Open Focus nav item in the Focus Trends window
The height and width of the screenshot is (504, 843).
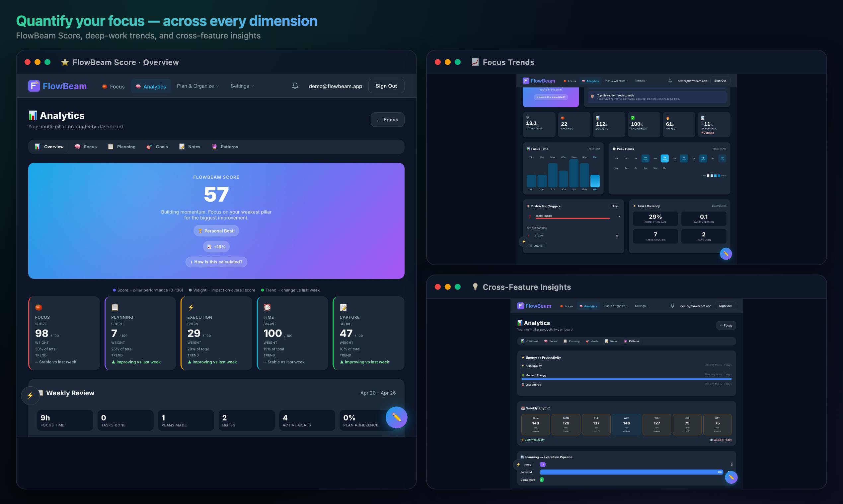coord(570,81)
